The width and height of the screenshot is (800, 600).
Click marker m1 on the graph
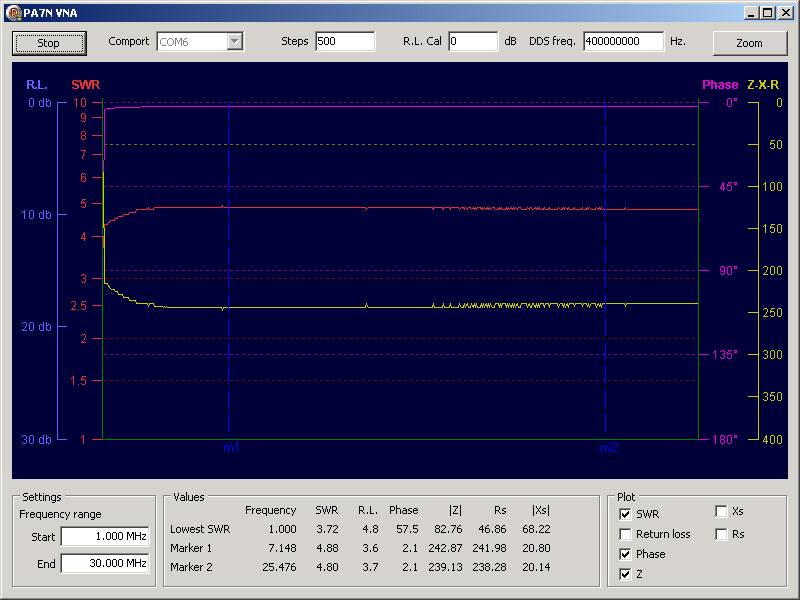coord(230,449)
